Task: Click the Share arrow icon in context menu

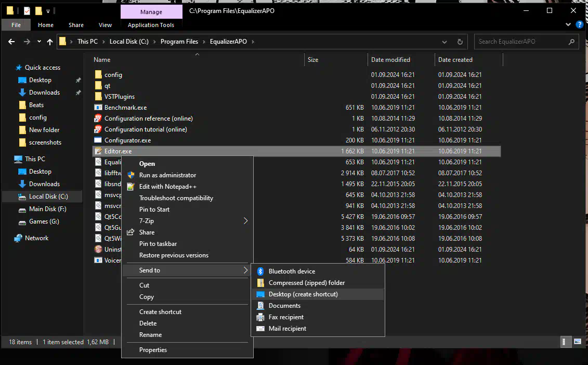Action: (x=130, y=232)
